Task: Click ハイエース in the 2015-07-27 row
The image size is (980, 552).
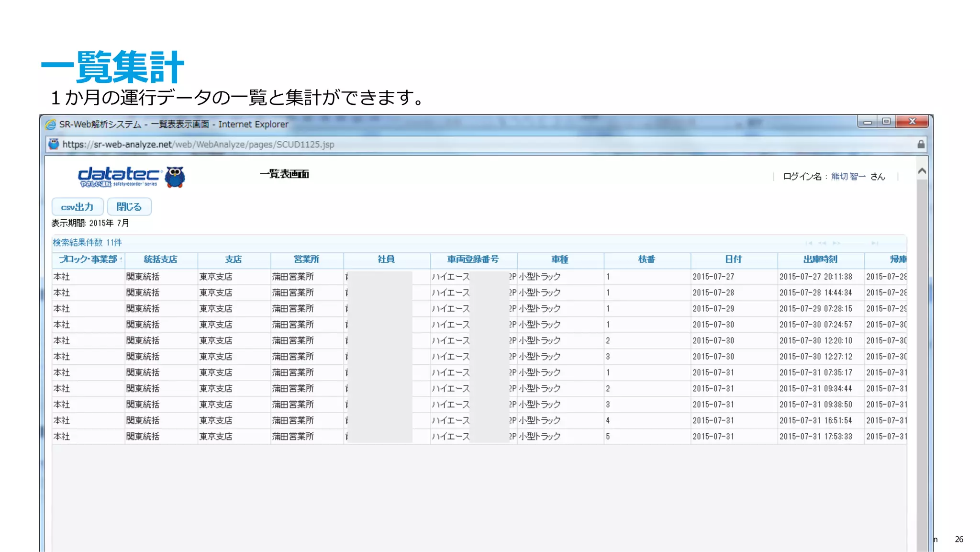Action: pyautogui.click(x=451, y=277)
